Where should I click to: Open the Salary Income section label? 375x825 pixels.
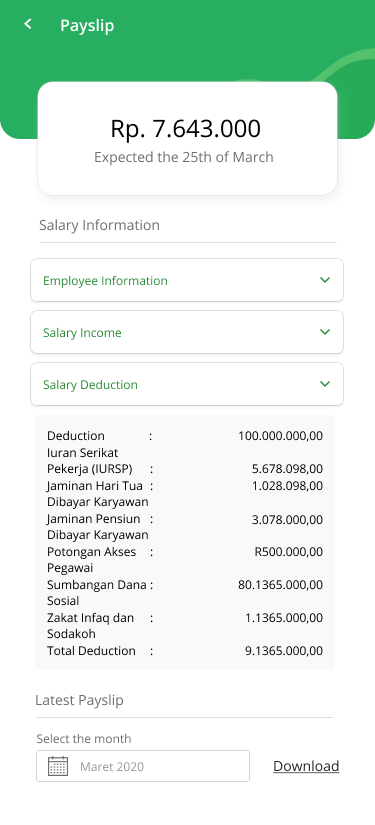click(x=82, y=333)
